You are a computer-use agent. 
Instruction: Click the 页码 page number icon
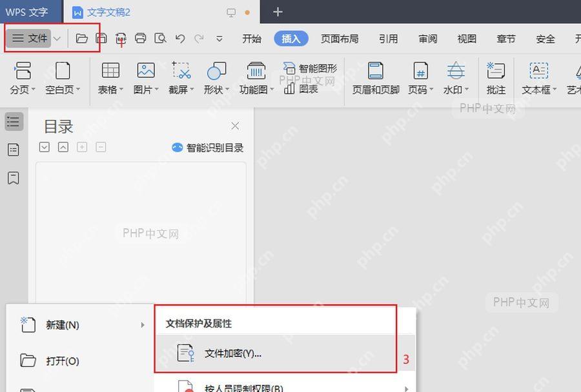click(421, 70)
